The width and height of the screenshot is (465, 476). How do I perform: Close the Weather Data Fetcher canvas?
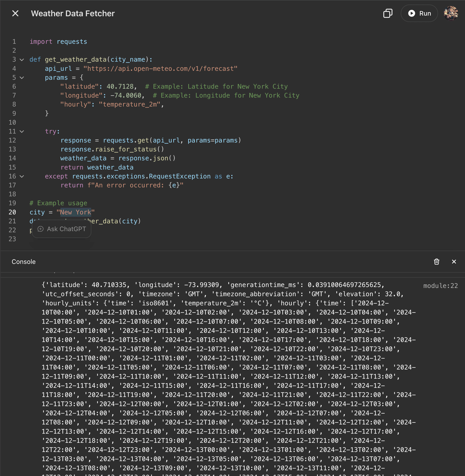[15, 14]
